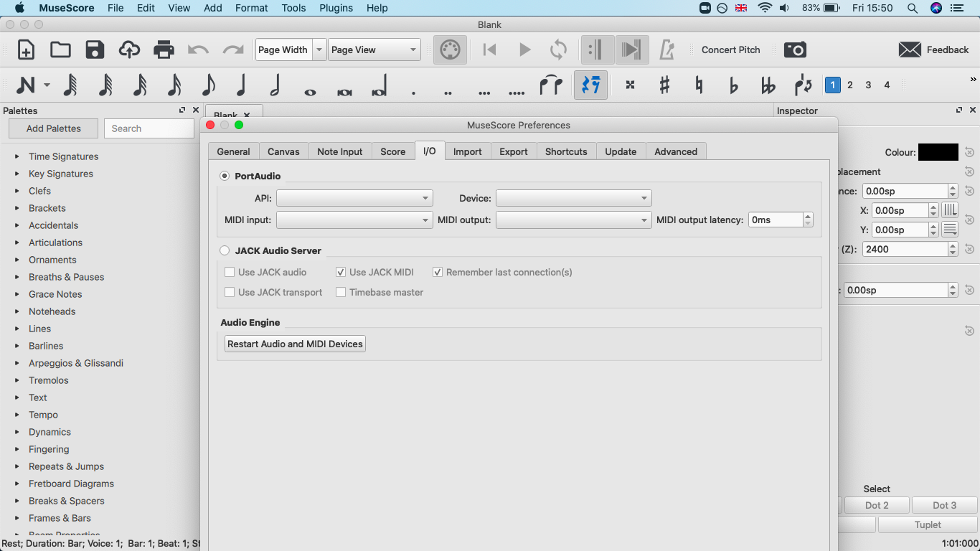Toggle pan score during playback icon

pos(631,50)
